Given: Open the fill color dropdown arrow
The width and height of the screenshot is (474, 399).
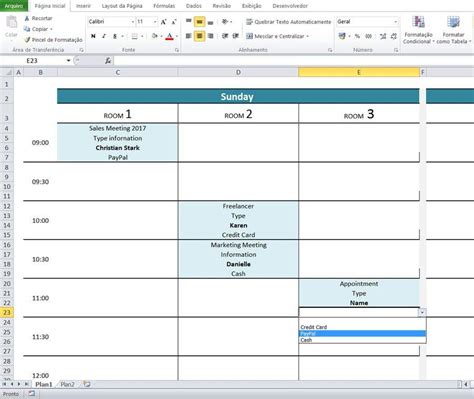Looking at the screenshot, I should pyautogui.click(x=161, y=36).
